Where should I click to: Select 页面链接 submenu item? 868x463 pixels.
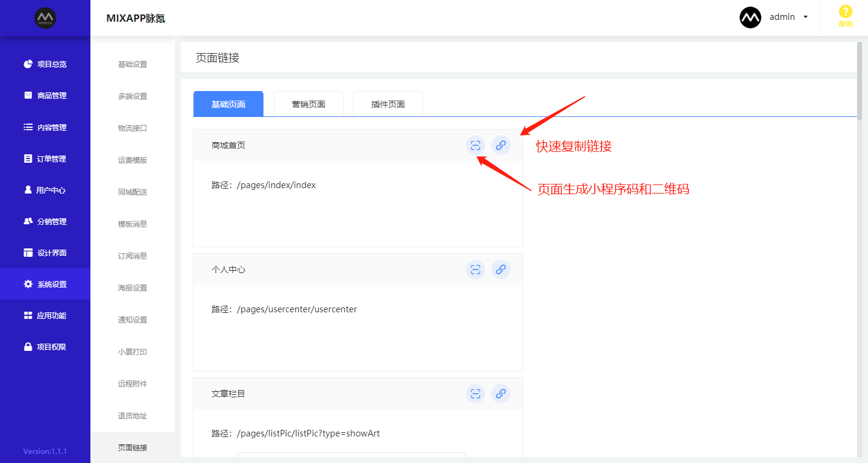click(133, 448)
